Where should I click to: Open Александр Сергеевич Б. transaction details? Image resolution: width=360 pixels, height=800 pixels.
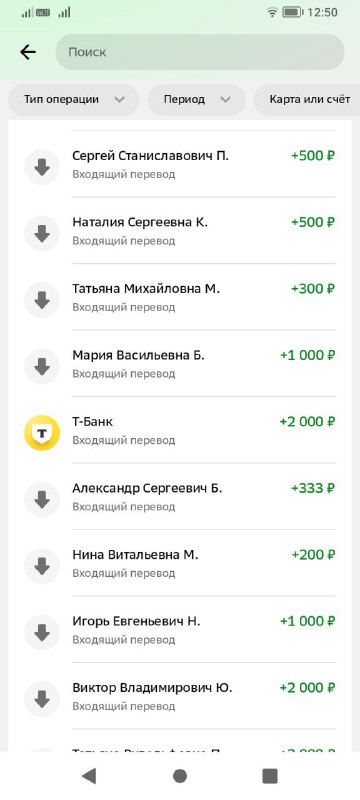(180, 497)
